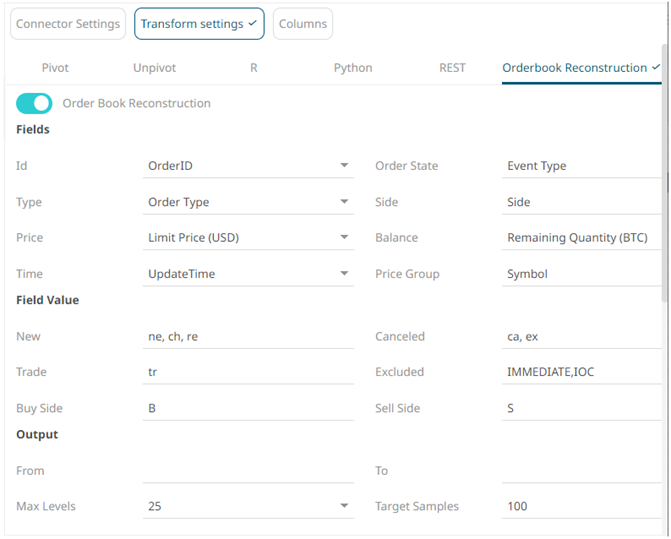Select the Orderbook Reconstruction tab
This screenshot has height=539, width=671.
(x=580, y=68)
